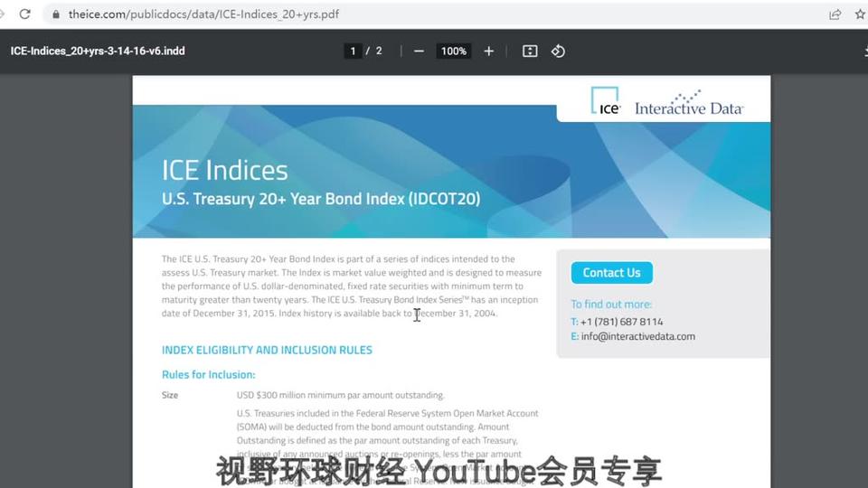Click the total pages count 2
This screenshot has width=868, height=488.
(x=379, y=51)
